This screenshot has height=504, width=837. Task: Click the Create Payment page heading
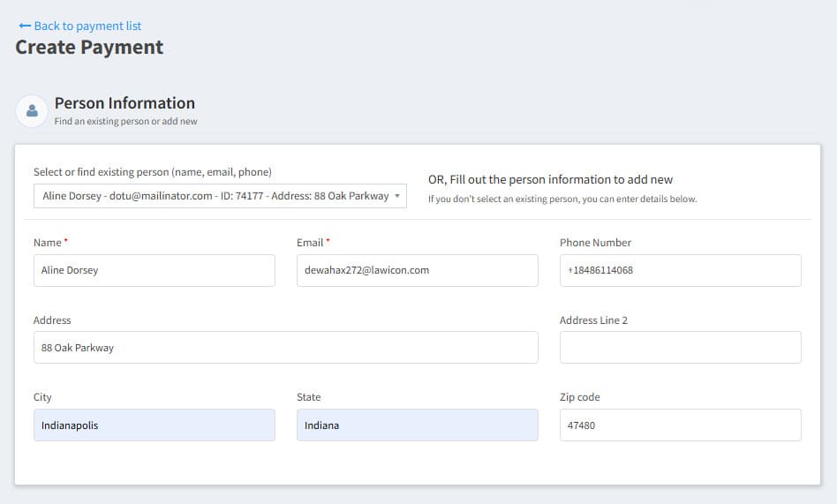point(89,48)
